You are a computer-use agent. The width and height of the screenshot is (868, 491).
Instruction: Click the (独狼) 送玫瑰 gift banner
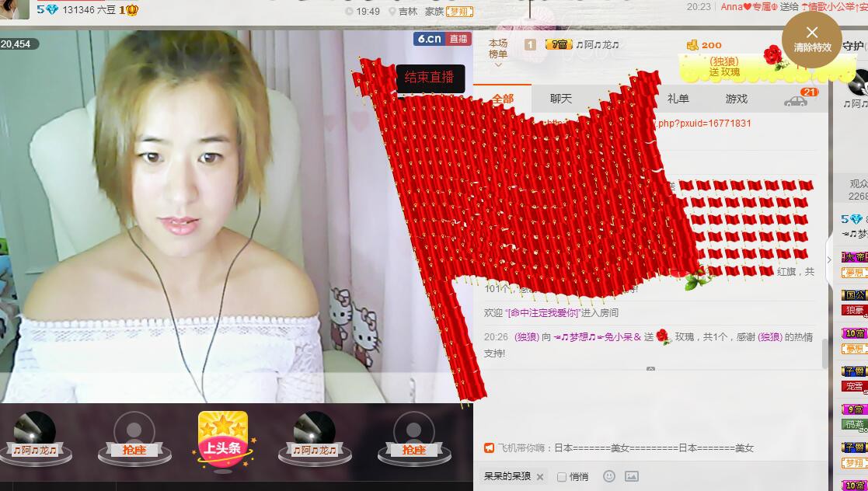(x=767, y=67)
